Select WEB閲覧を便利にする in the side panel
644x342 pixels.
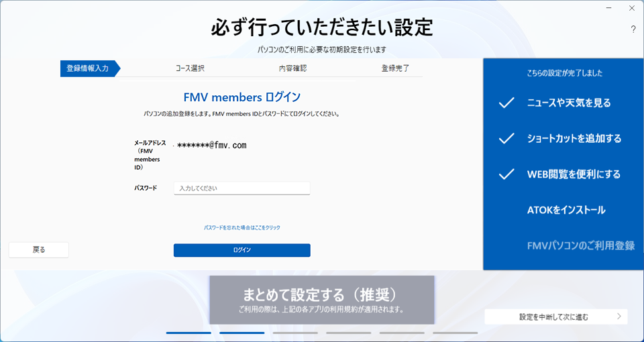(574, 174)
